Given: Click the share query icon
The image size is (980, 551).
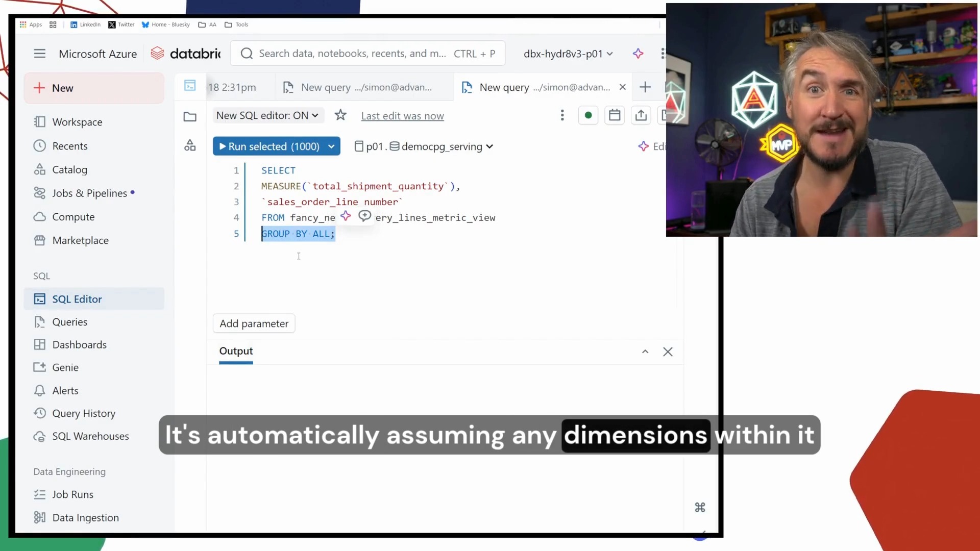Looking at the screenshot, I should tap(641, 115).
